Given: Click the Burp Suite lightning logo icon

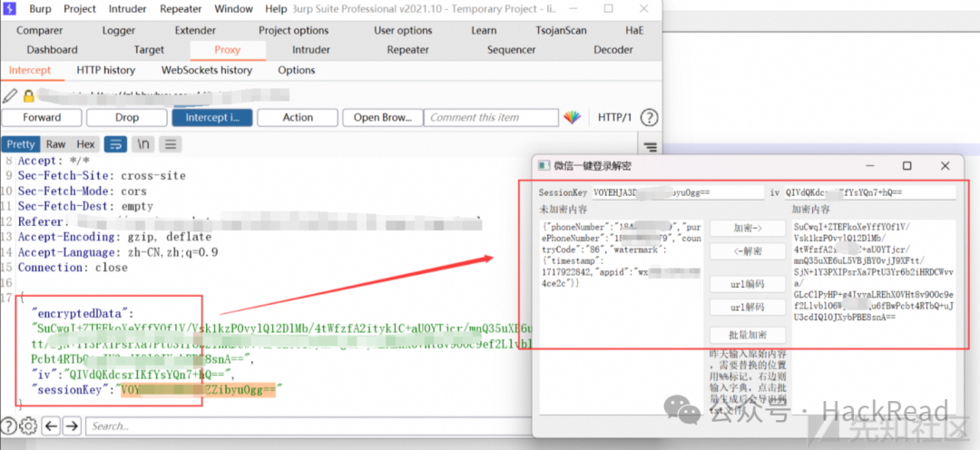Looking at the screenshot, I should click(x=9, y=9).
